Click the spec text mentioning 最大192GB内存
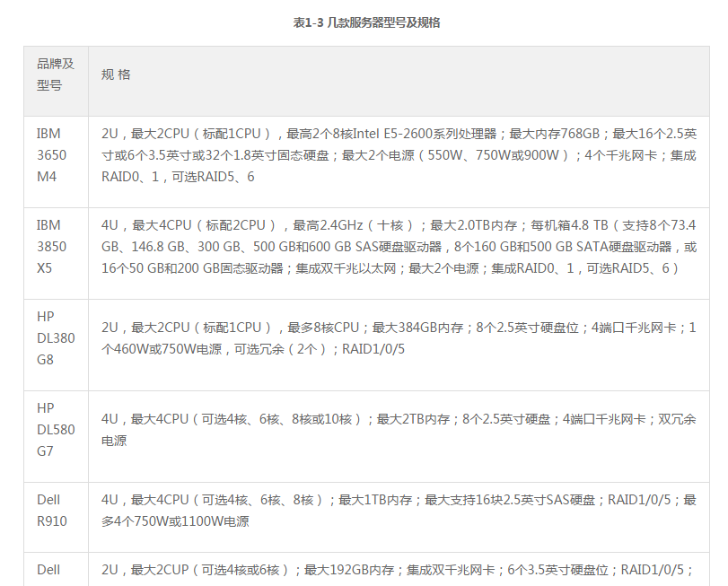Image resolution: width=728 pixels, height=586 pixels. coord(398,570)
